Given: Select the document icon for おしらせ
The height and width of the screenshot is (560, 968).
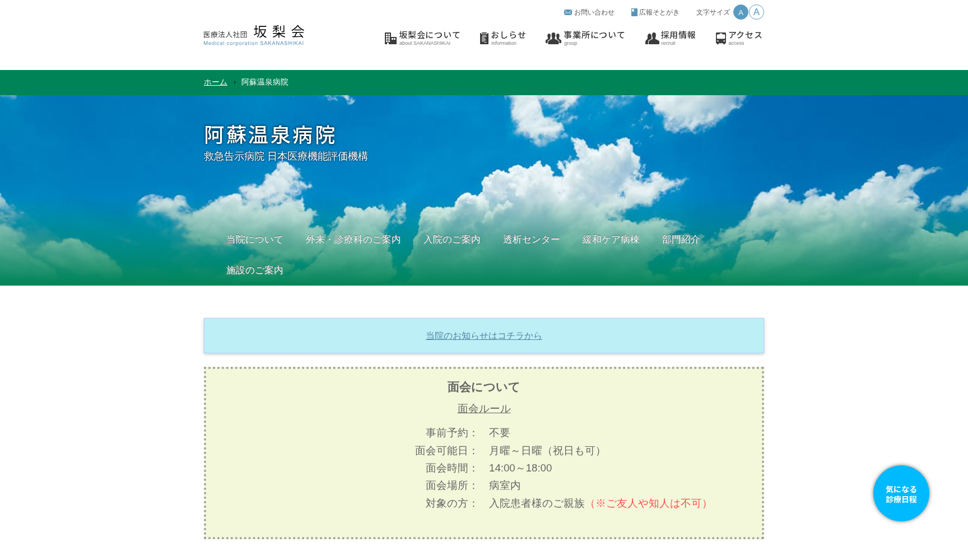Looking at the screenshot, I should click(x=483, y=38).
